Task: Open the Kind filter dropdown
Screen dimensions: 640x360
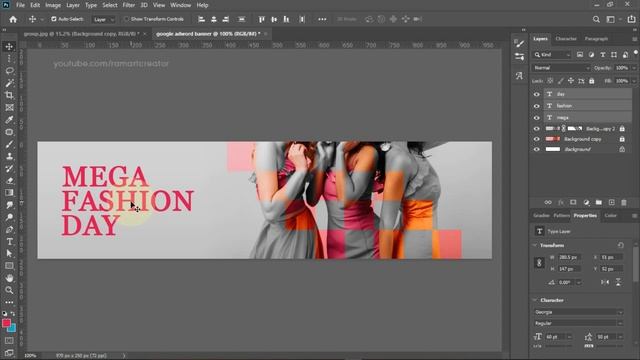Action: click(552, 55)
